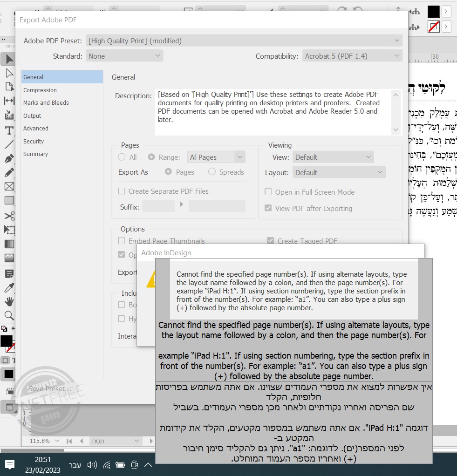Click the None stroke swatch in control bar

(434, 27)
